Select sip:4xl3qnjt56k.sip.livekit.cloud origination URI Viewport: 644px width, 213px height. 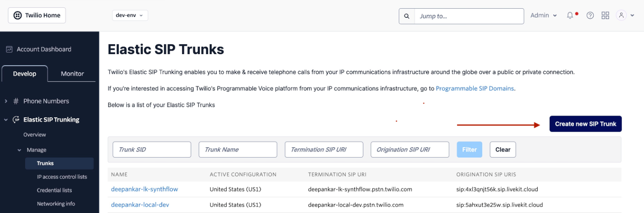click(497, 189)
